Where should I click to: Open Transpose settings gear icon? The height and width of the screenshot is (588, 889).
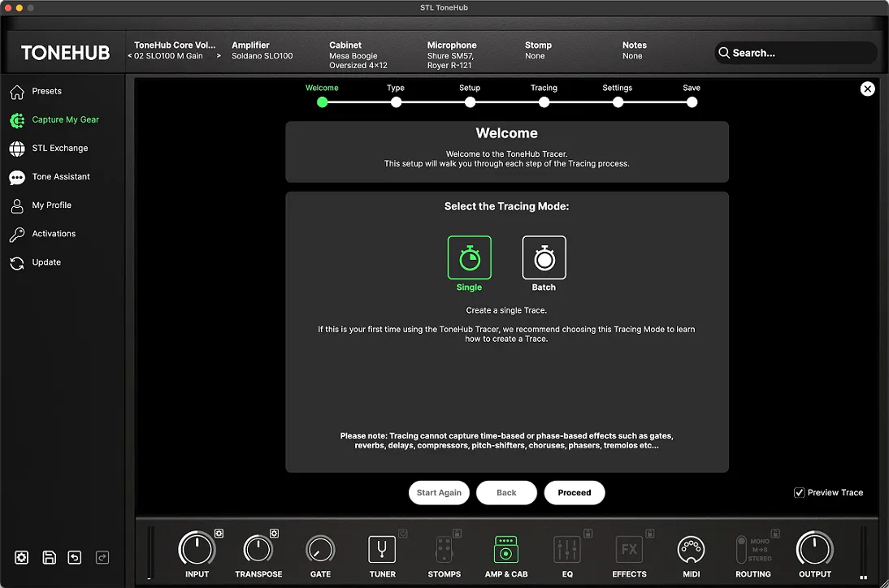(x=275, y=533)
